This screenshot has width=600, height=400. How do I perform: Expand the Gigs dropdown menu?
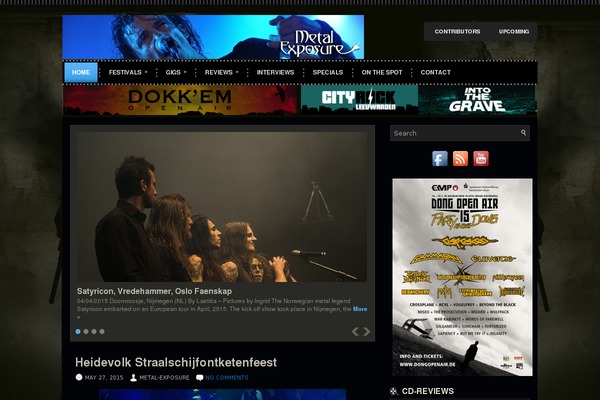tap(176, 72)
